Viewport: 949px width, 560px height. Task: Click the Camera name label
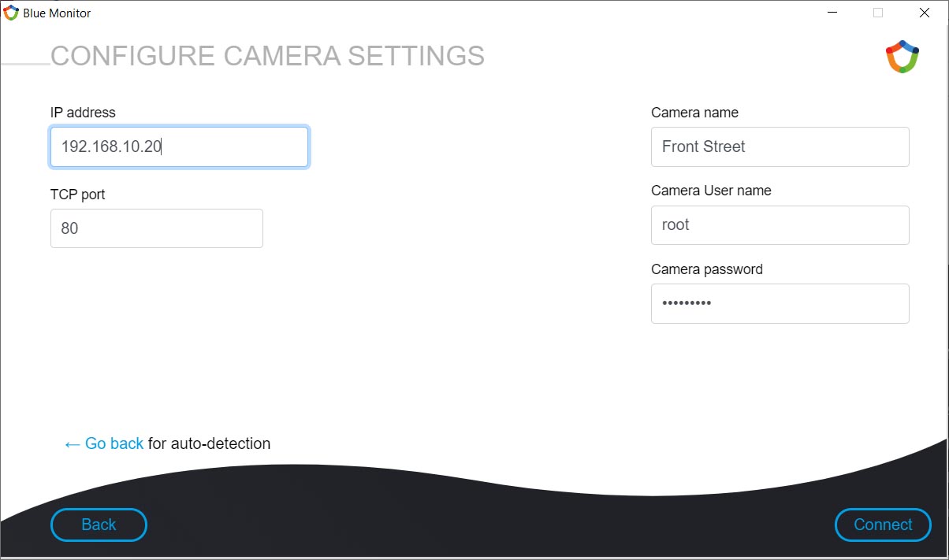[694, 113]
